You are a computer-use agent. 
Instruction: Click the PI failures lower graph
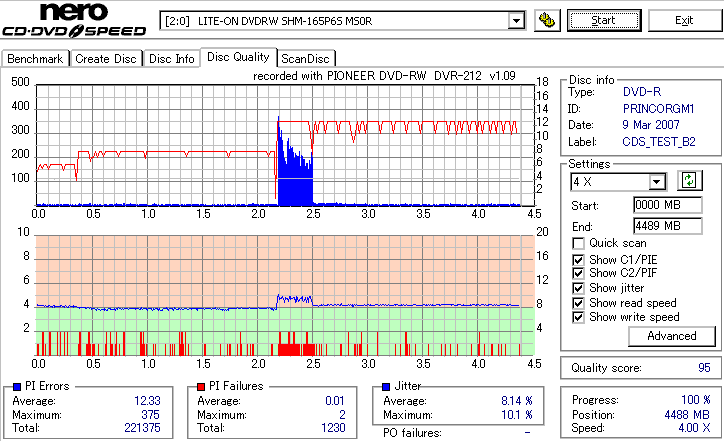285,296
